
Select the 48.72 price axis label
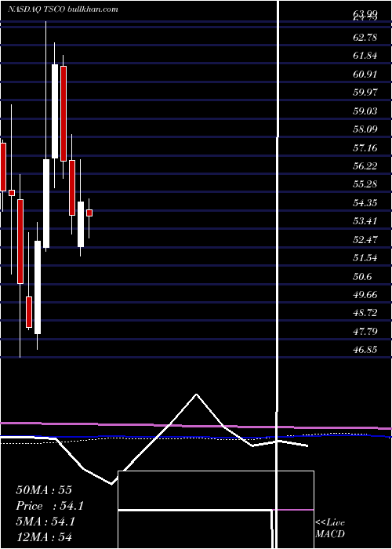365,313
